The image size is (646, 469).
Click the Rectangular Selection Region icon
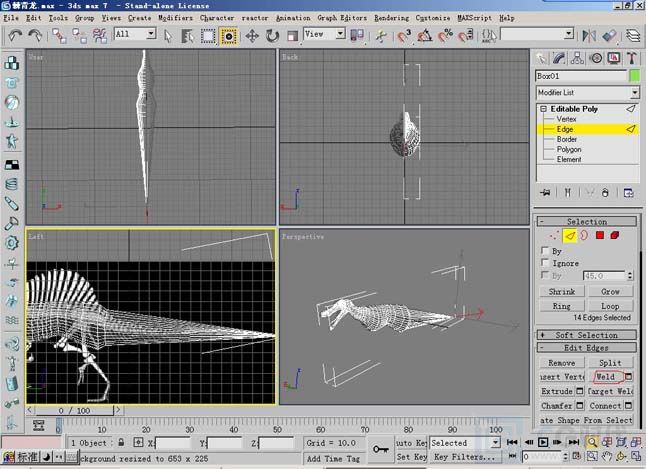[x=208, y=36]
